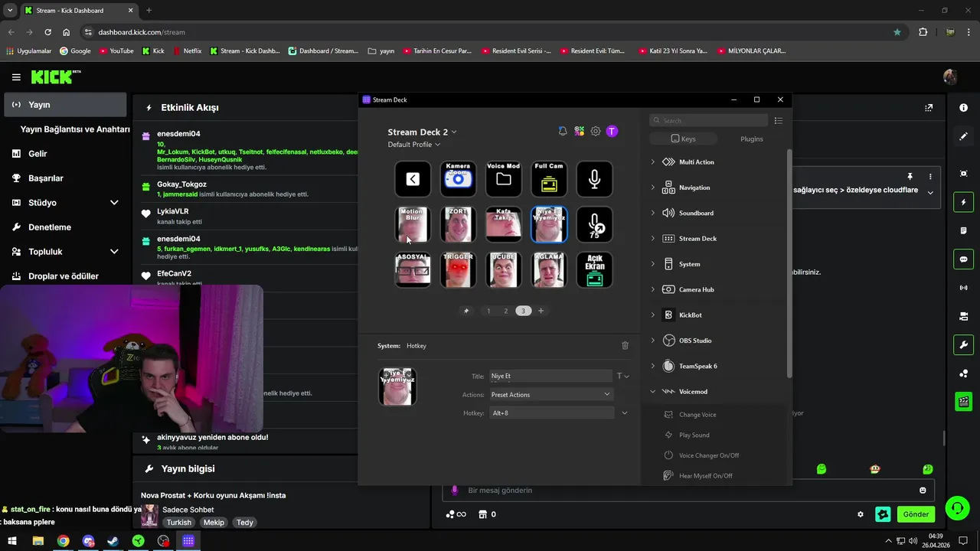The image size is (980, 551).
Task: Click the microphone key in the first row
Action: [594, 179]
